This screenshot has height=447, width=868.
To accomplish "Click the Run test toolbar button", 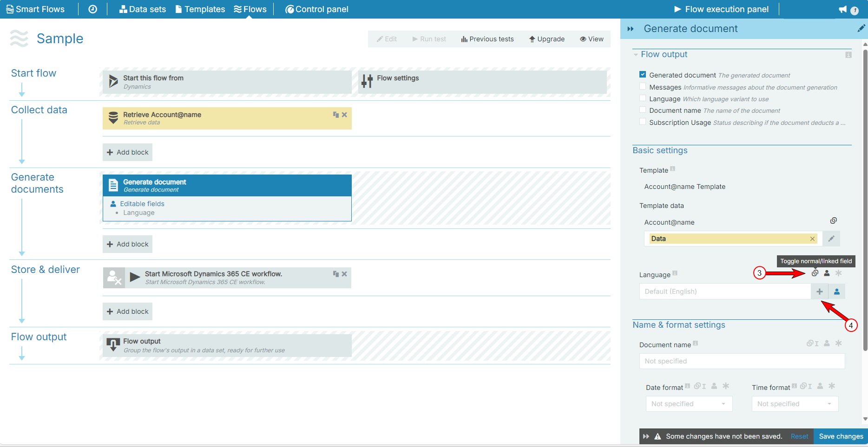I will tap(429, 39).
